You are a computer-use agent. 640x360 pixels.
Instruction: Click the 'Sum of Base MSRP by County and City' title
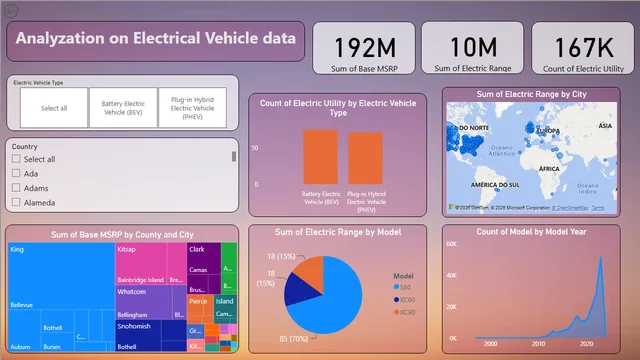coord(122,235)
